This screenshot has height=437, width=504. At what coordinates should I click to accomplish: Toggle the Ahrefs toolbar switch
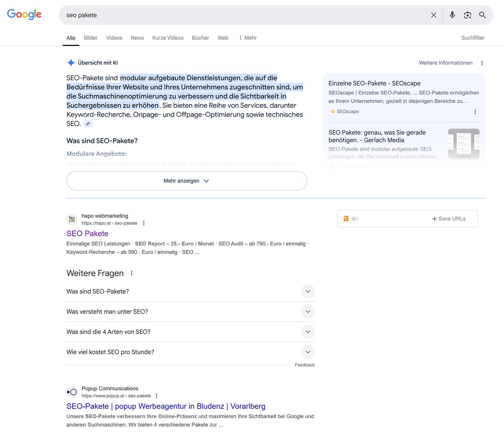pos(355,219)
